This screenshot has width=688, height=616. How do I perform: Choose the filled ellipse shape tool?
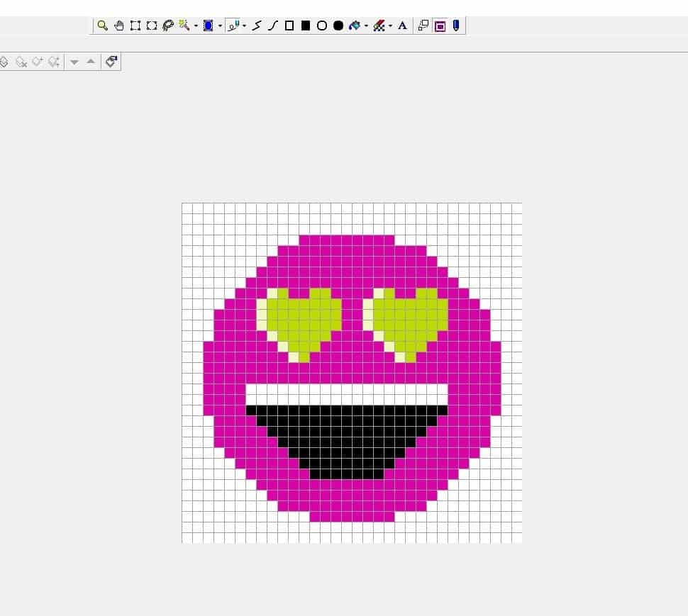click(338, 26)
